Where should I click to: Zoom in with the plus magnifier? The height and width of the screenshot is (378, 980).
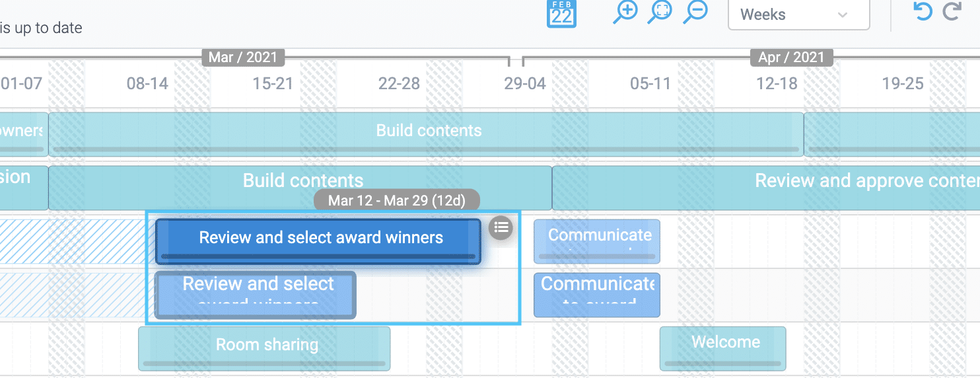click(x=625, y=12)
